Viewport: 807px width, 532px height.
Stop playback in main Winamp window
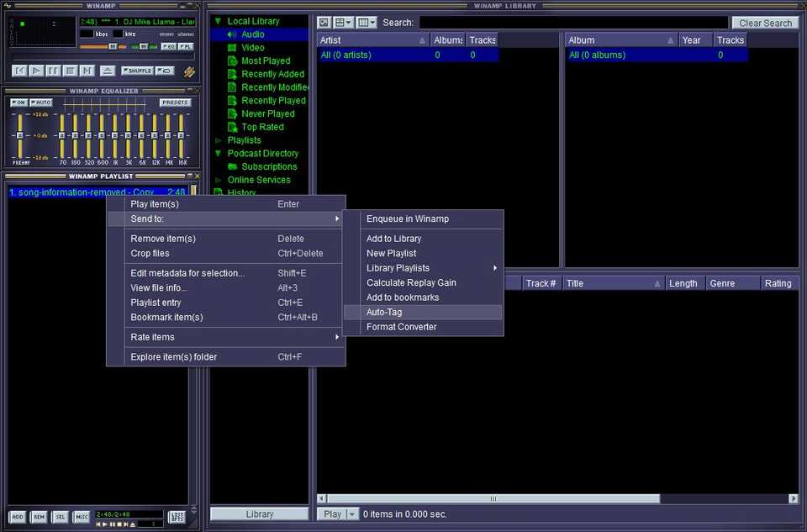coord(70,71)
